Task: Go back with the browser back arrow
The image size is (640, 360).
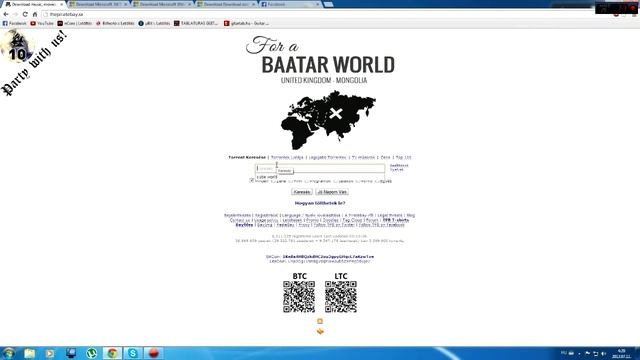Action: pos(6,14)
